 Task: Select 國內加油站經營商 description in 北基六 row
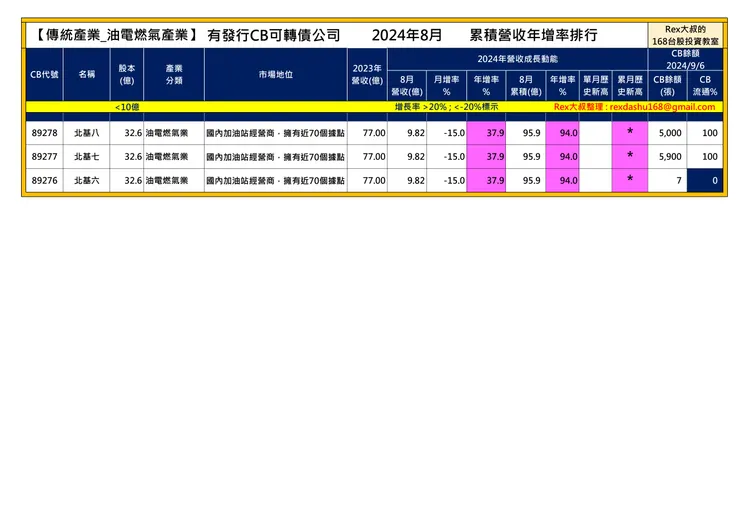(x=276, y=180)
